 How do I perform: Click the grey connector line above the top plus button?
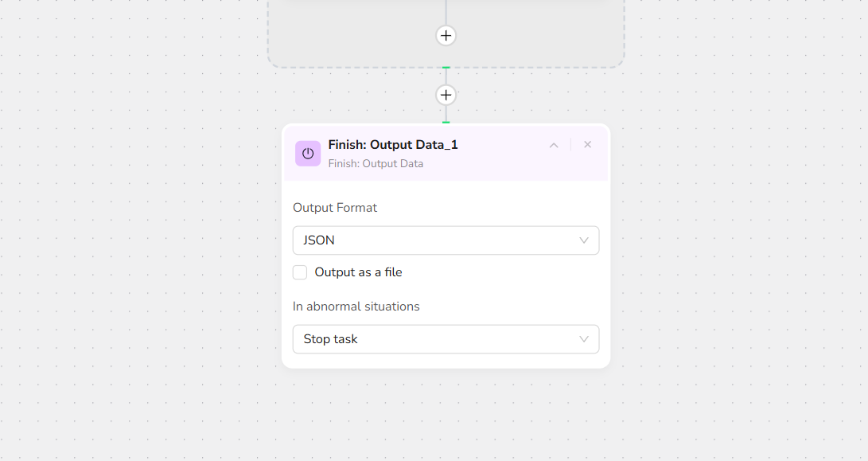(446, 12)
